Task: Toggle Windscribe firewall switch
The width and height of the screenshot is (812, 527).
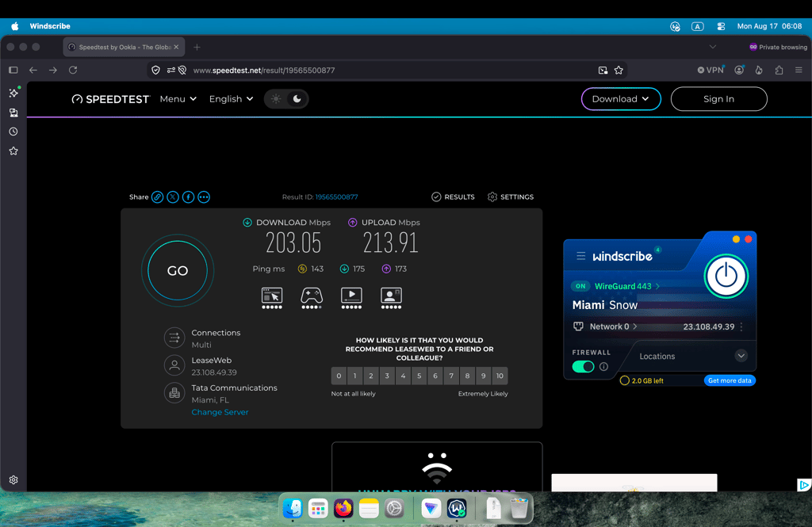Action: pyautogui.click(x=583, y=366)
